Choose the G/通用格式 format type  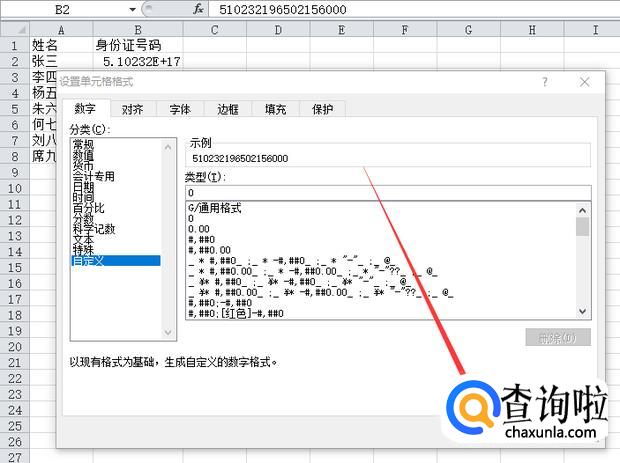click(x=215, y=208)
